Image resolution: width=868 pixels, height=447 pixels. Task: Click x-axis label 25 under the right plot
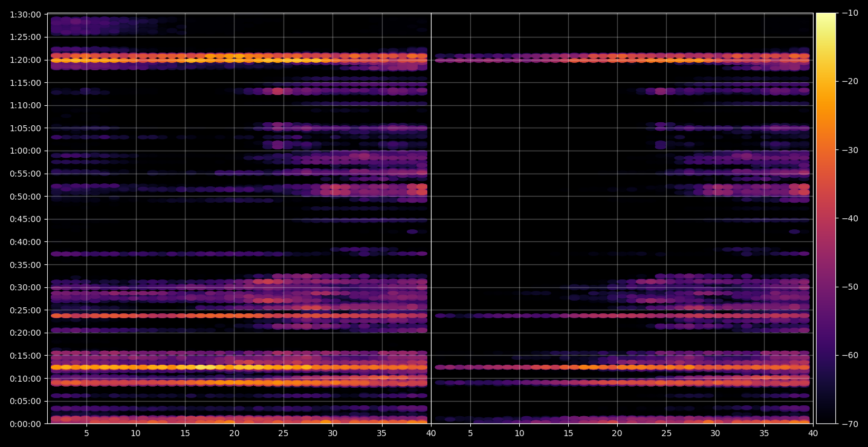(666, 433)
